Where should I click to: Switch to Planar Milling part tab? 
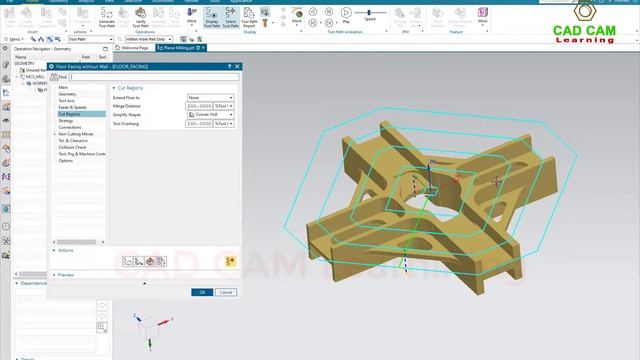(181, 48)
